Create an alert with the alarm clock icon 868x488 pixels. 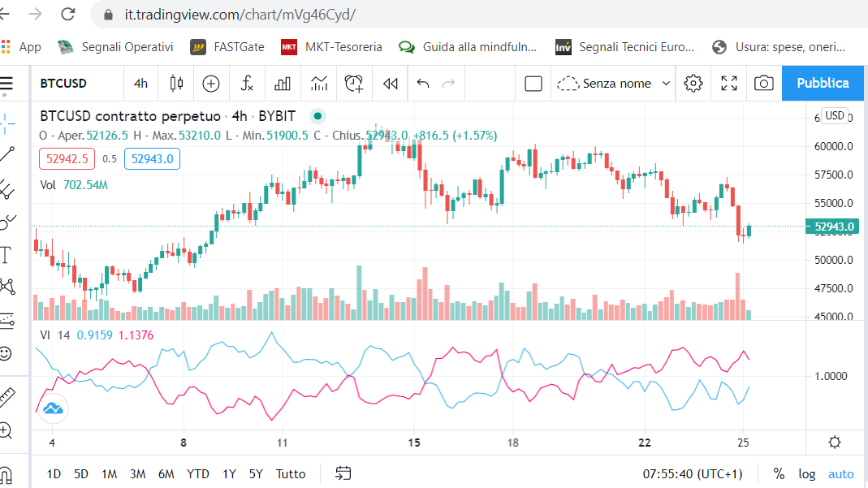(354, 84)
